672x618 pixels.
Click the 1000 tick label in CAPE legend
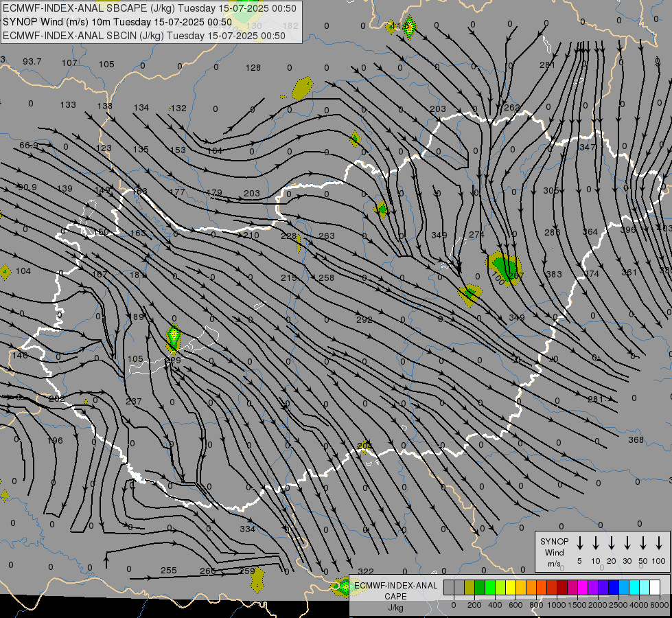[x=557, y=605]
